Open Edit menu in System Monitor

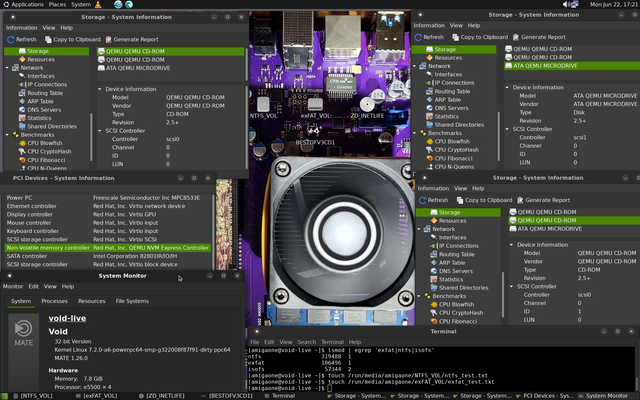click(x=33, y=287)
